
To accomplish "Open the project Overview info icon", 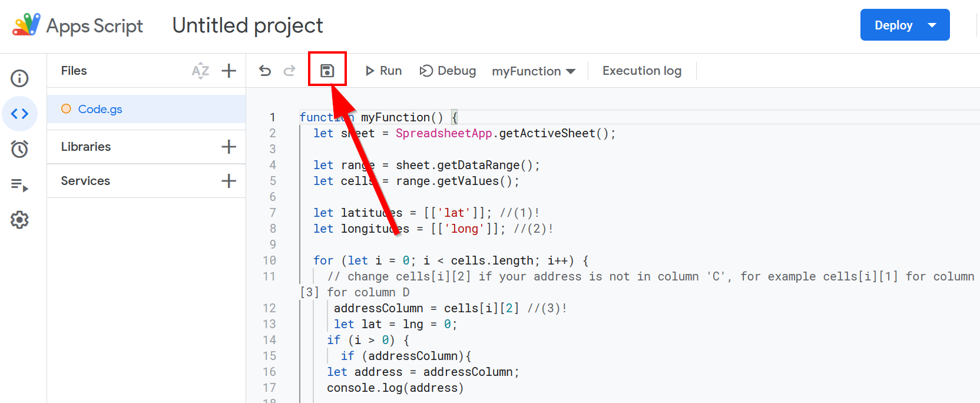I will 19,78.
